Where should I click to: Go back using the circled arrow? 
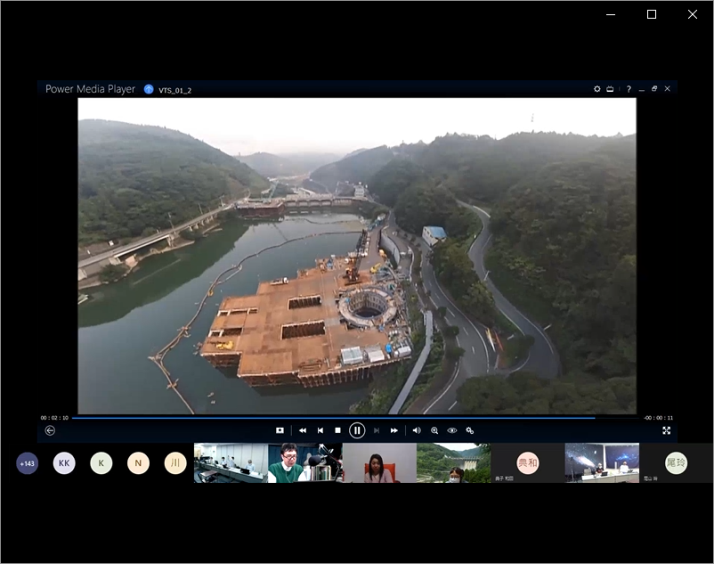tap(50, 430)
